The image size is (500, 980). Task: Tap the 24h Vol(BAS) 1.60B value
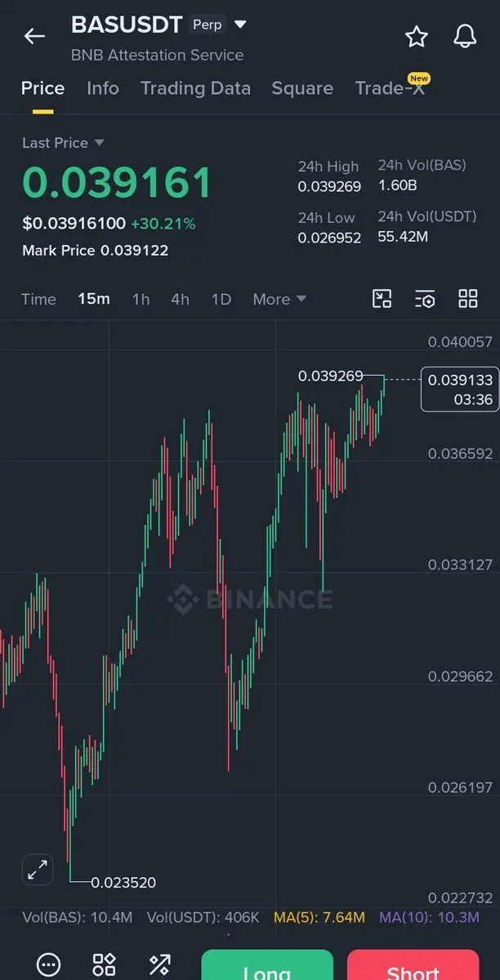pos(398,185)
